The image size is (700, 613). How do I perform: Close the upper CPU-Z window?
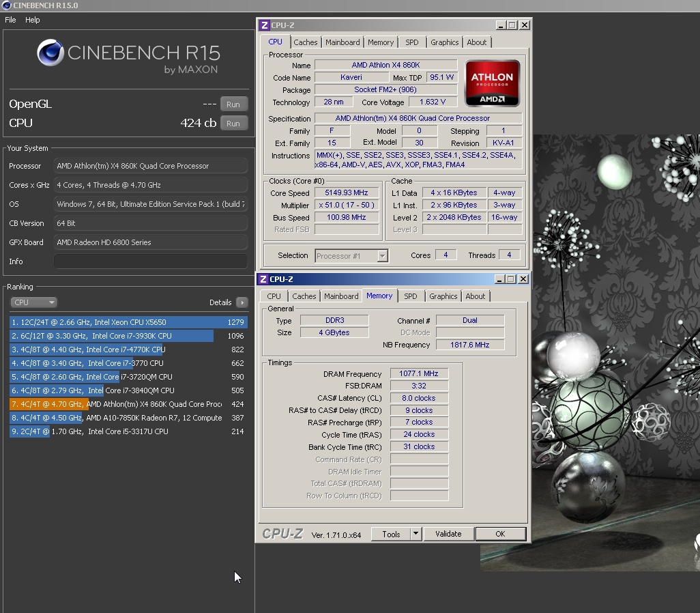[x=525, y=25]
